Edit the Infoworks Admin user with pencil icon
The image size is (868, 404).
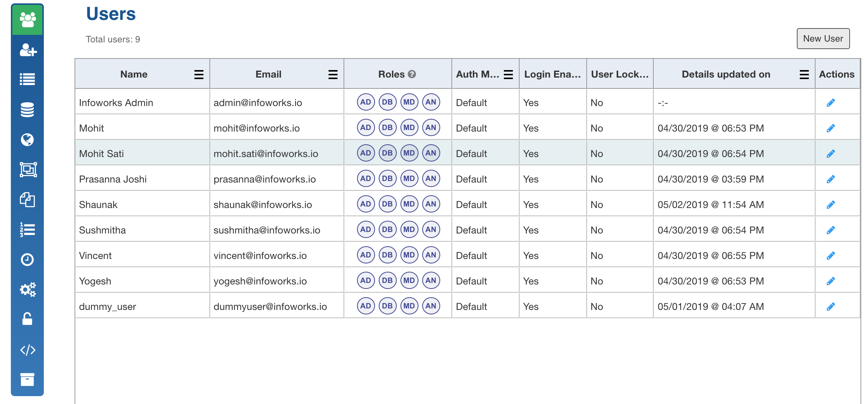tap(831, 103)
